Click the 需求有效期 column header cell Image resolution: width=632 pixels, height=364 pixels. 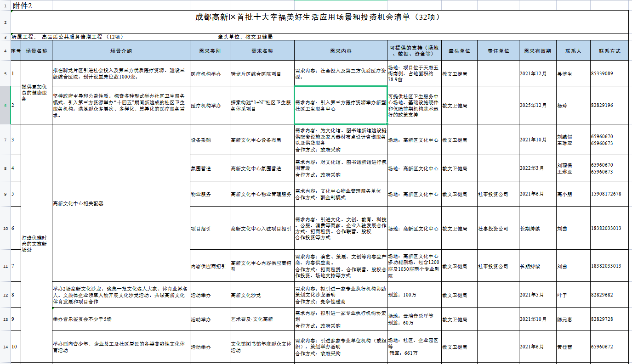click(537, 51)
